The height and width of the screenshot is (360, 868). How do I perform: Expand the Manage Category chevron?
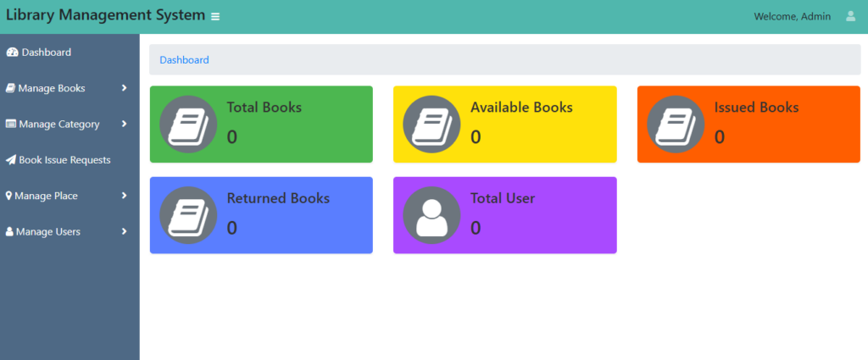[125, 124]
